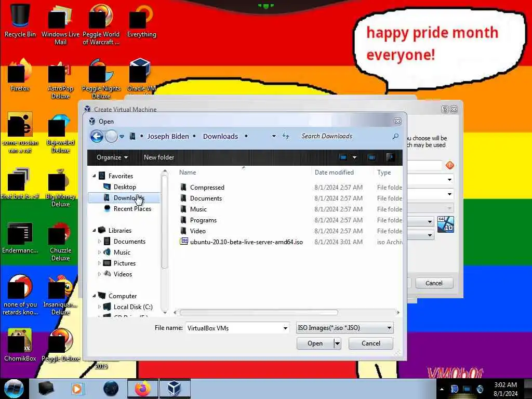
Task: Select Downloads under Favorites
Action: (124, 198)
